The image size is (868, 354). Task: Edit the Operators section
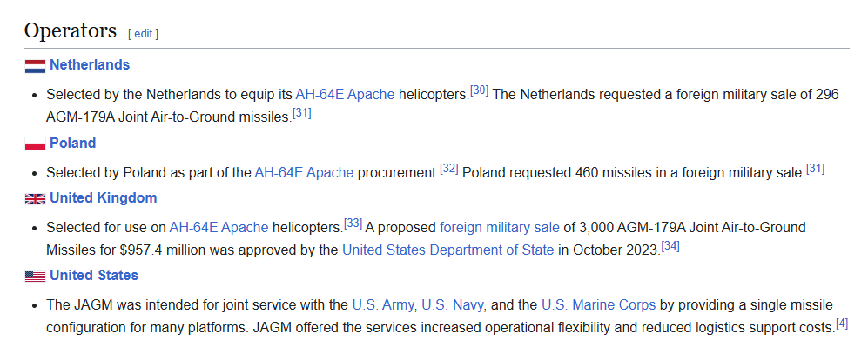point(143,33)
